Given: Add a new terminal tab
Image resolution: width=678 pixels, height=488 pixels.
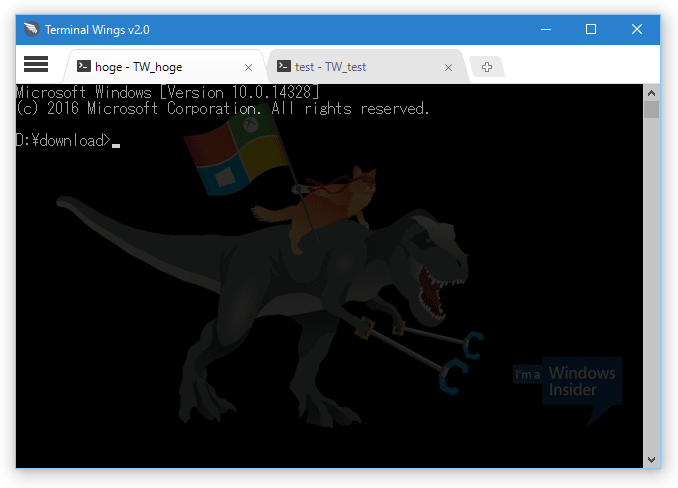Looking at the screenshot, I should (487, 67).
